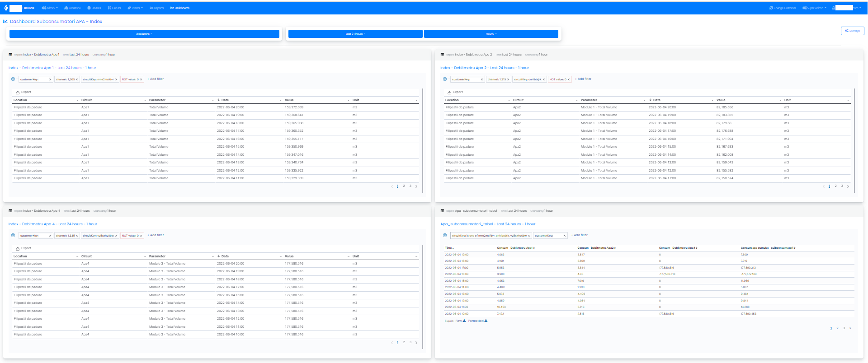Click Export in Debitmetru Apa 4 table
The height and width of the screenshot is (363, 868).
pos(24,248)
